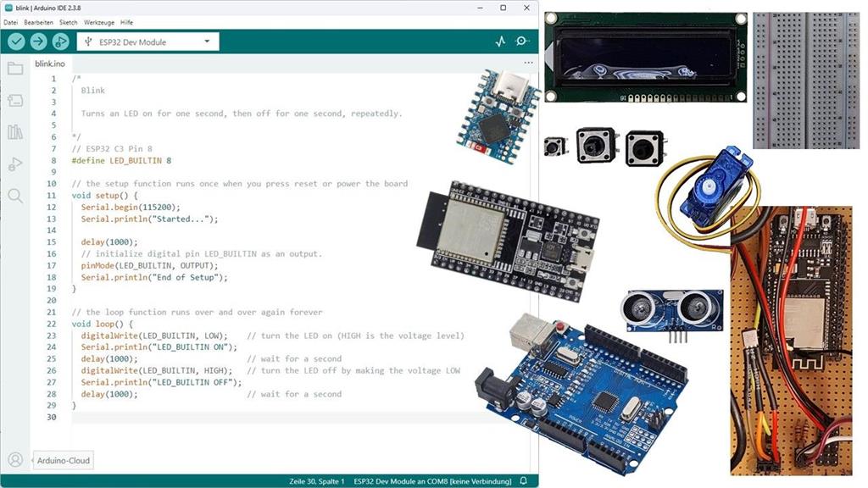Click the blue Arduino Uno board image
The image size is (868, 488).
click(x=581, y=393)
